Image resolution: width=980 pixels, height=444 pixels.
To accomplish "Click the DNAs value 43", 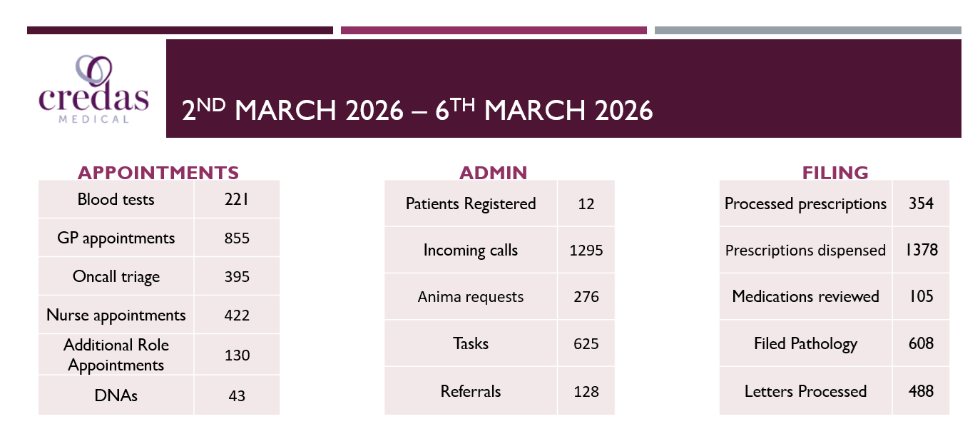I will [x=237, y=395].
